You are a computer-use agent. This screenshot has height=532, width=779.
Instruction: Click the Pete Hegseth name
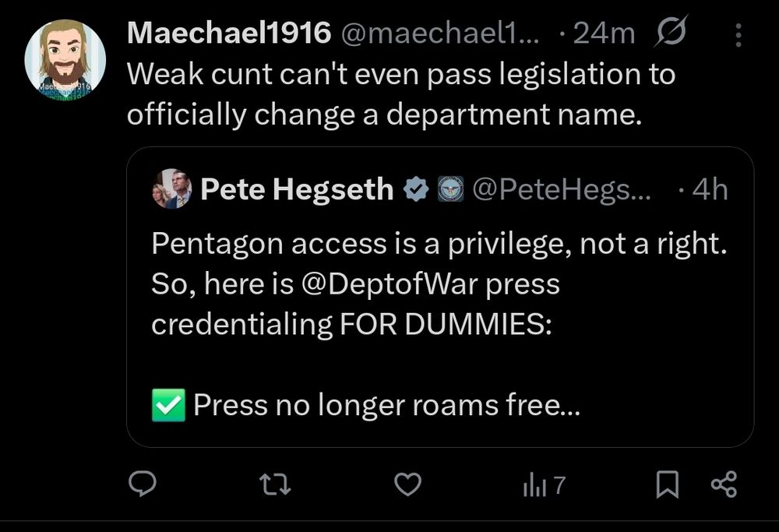tap(297, 189)
